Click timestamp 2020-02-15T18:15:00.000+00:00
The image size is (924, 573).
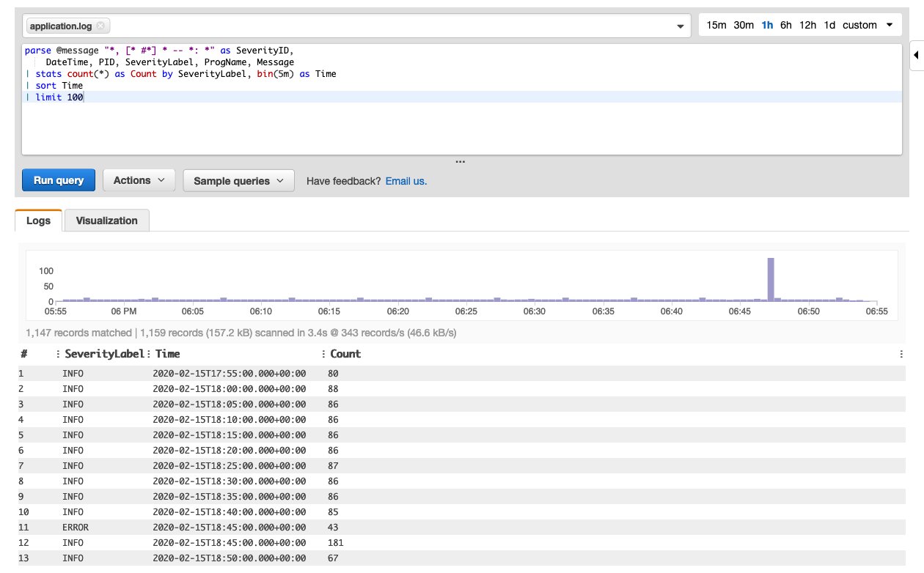coord(229,435)
